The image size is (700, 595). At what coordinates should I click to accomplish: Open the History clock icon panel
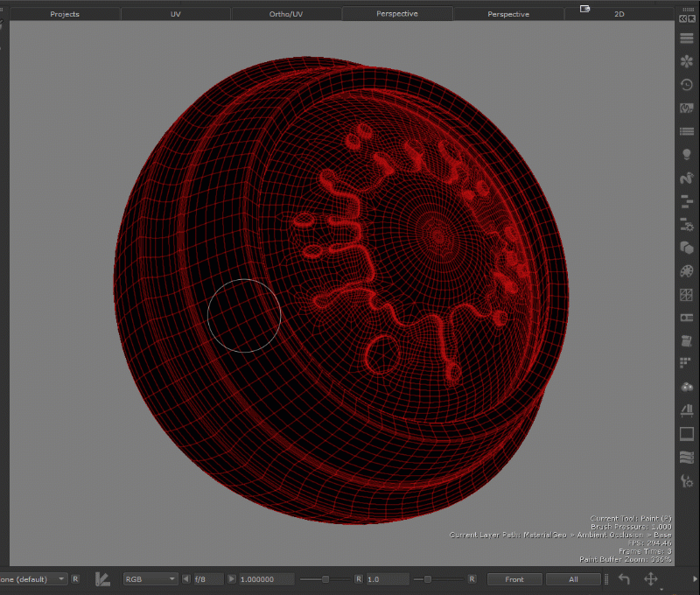(x=687, y=85)
